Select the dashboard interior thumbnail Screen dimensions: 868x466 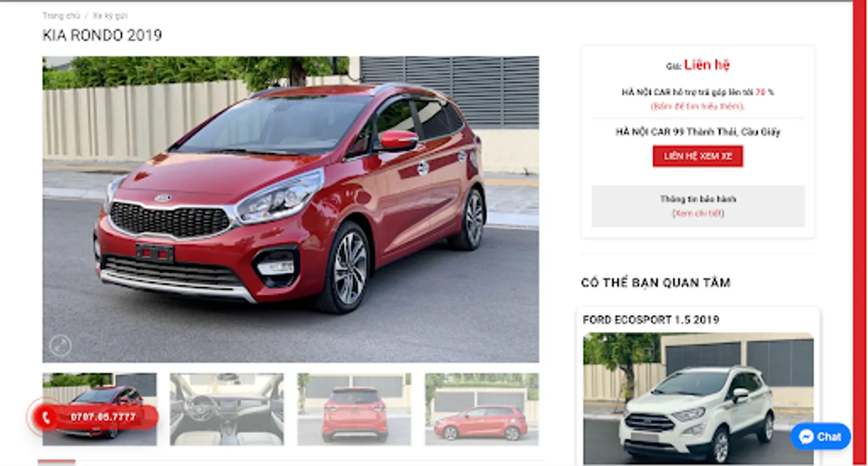(x=227, y=409)
